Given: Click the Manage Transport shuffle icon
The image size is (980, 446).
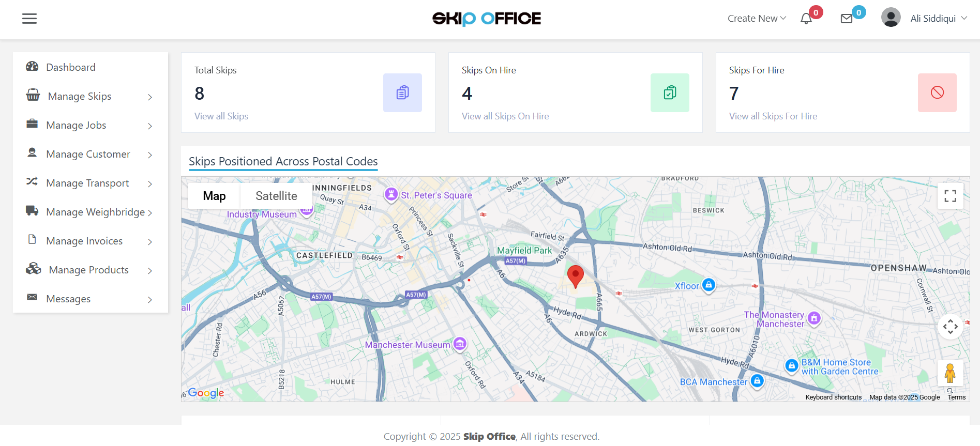Looking at the screenshot, I should tap(32, 181).
